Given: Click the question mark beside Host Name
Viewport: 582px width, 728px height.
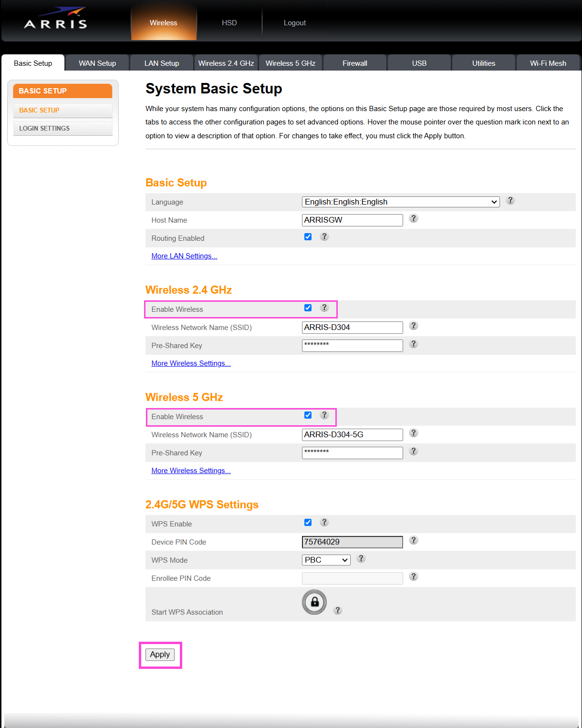Looking at the screenshot, I should (x=413, y=218).
